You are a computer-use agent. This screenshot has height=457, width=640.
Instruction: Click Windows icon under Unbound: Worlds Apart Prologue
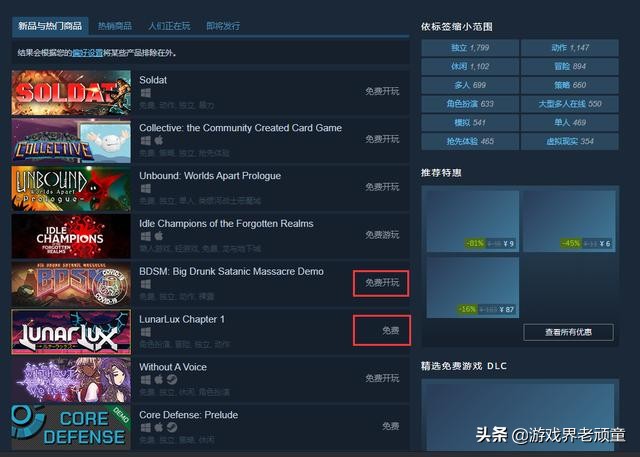tap(145, 189)
